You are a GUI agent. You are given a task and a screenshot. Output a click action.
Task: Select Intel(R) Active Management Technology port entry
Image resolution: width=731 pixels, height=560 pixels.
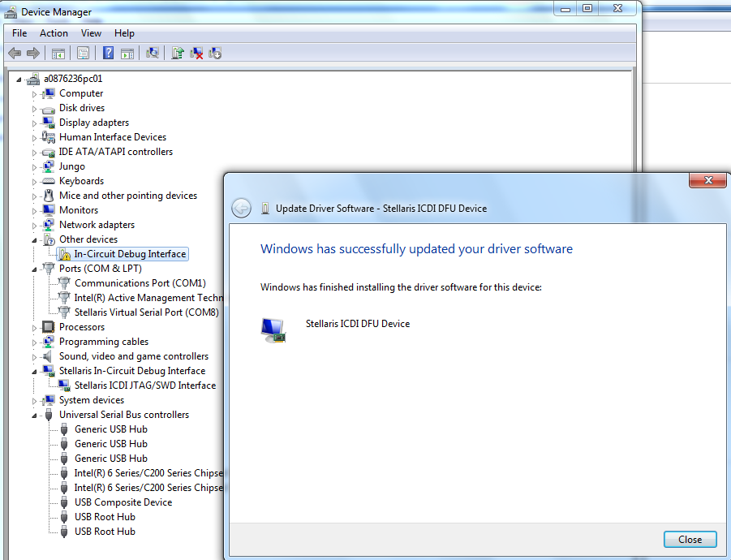point(148,298)
